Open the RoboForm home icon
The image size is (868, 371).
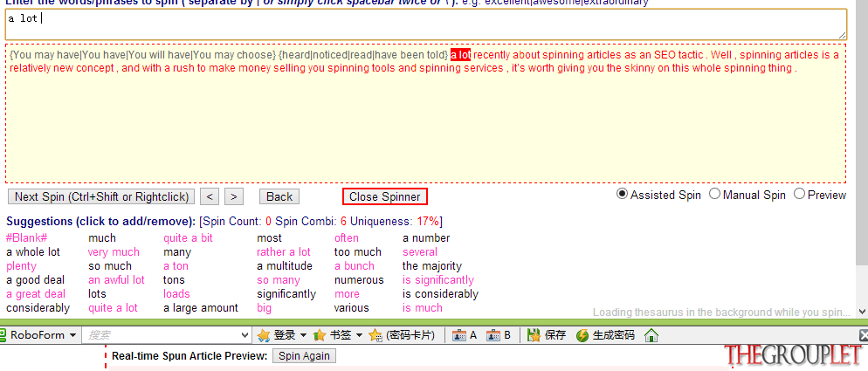pyautogui.click(x=651, y=335)
